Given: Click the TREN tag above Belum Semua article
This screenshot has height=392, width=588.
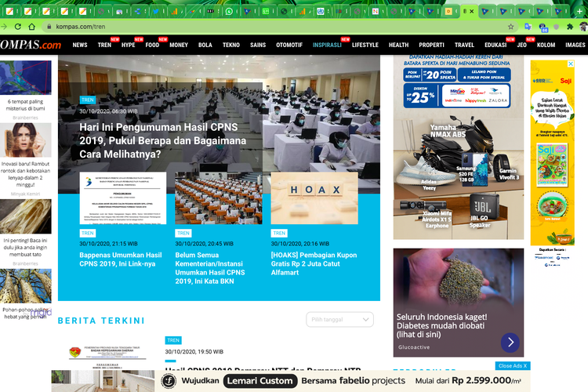Looking at the screenshot, I should point(183,233).
